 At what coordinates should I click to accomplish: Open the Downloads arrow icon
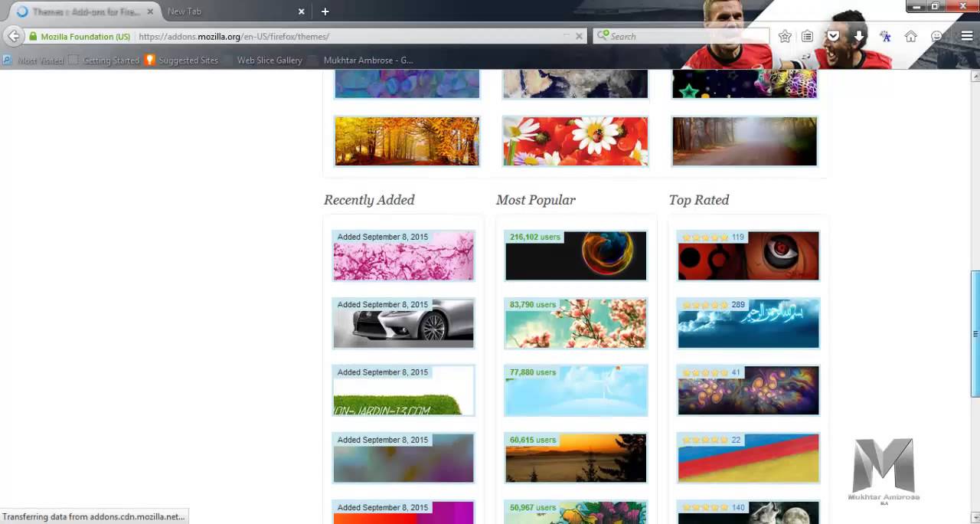pos(859,36)
